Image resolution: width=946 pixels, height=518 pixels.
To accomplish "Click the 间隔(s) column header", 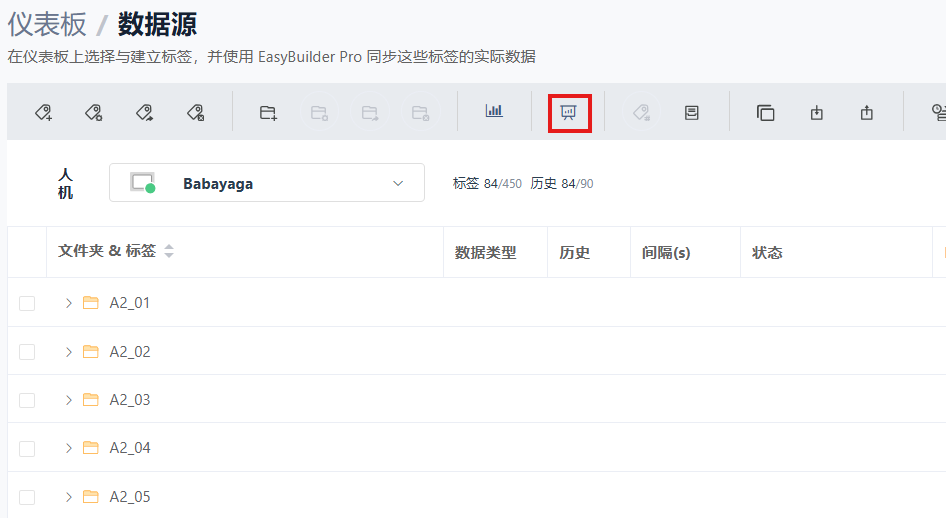I will point(666,253).
